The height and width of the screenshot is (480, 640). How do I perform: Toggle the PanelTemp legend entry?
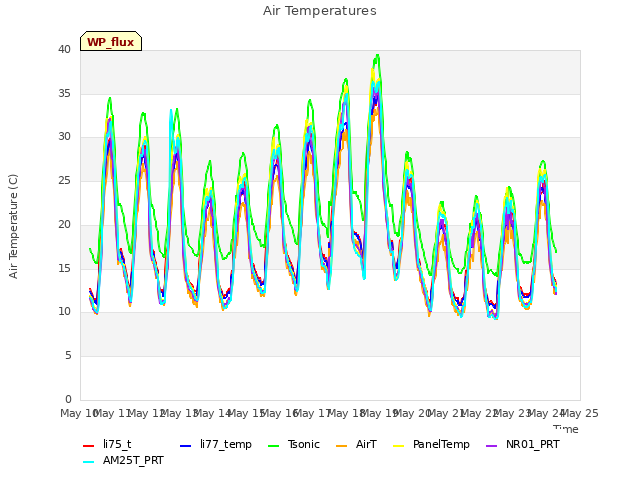point(431,444)
